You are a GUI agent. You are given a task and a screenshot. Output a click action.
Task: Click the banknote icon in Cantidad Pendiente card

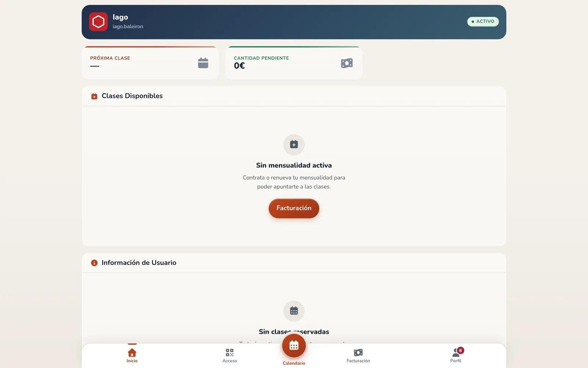tap(347, 63)
